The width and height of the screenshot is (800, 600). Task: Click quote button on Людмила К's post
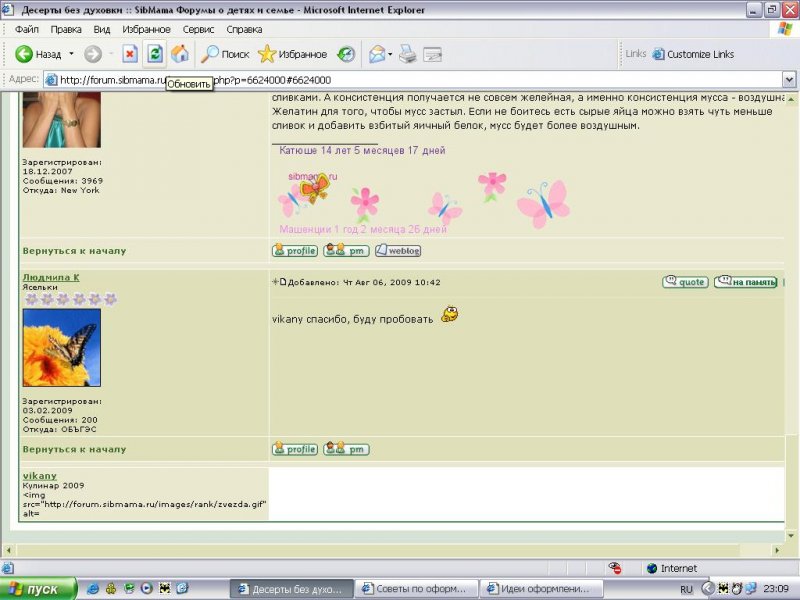point(685,282)
